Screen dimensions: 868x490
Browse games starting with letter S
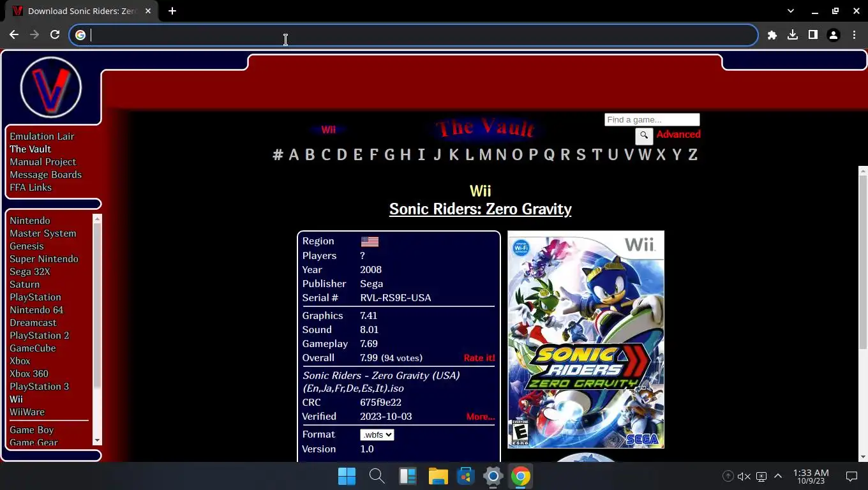tap(581, 154)
